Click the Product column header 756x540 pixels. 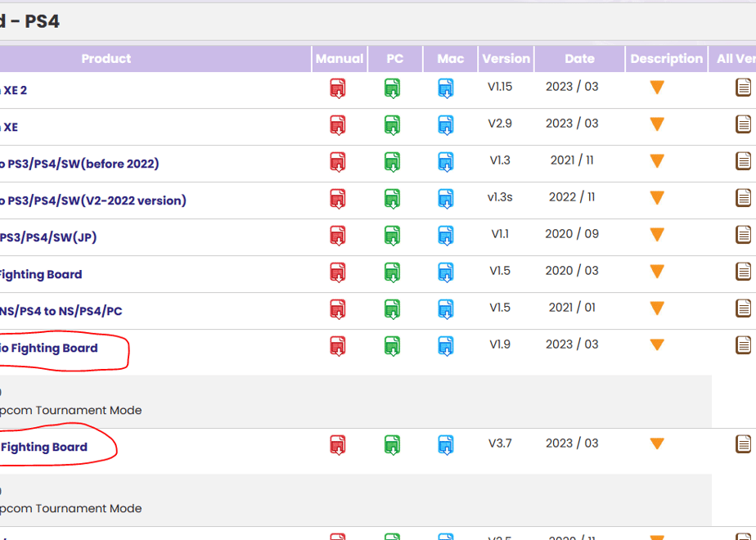[106, 59]
